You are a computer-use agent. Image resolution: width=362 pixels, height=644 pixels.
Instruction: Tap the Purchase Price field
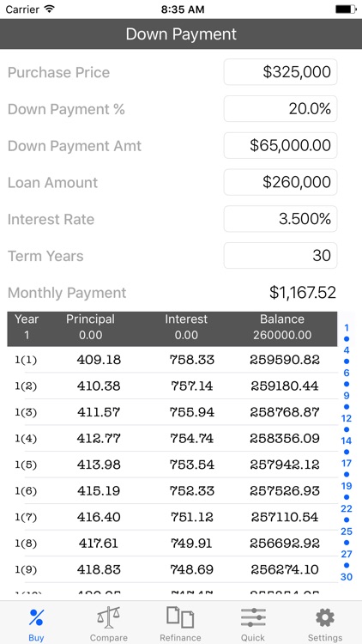(281, 72)
